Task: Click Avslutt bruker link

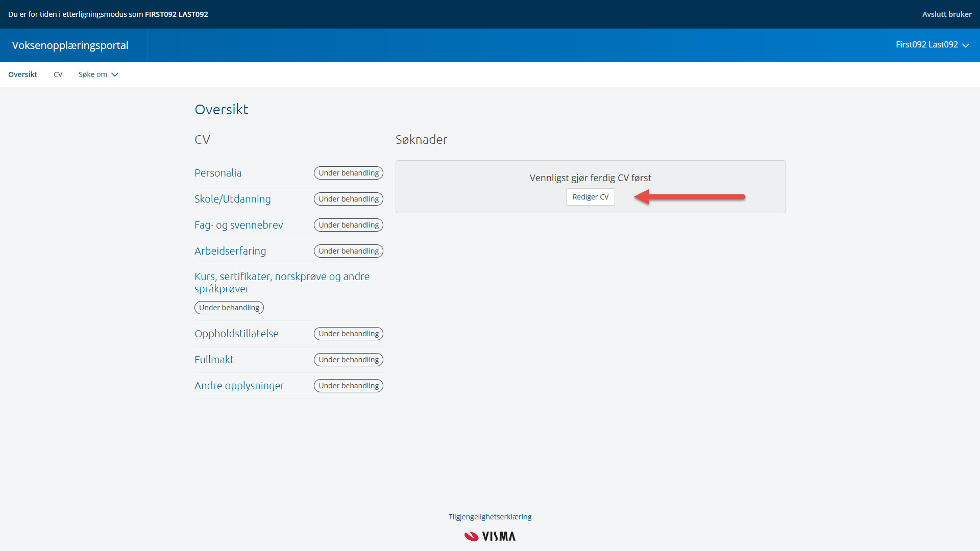Action: pyautogui.click(x=946, y=14)
